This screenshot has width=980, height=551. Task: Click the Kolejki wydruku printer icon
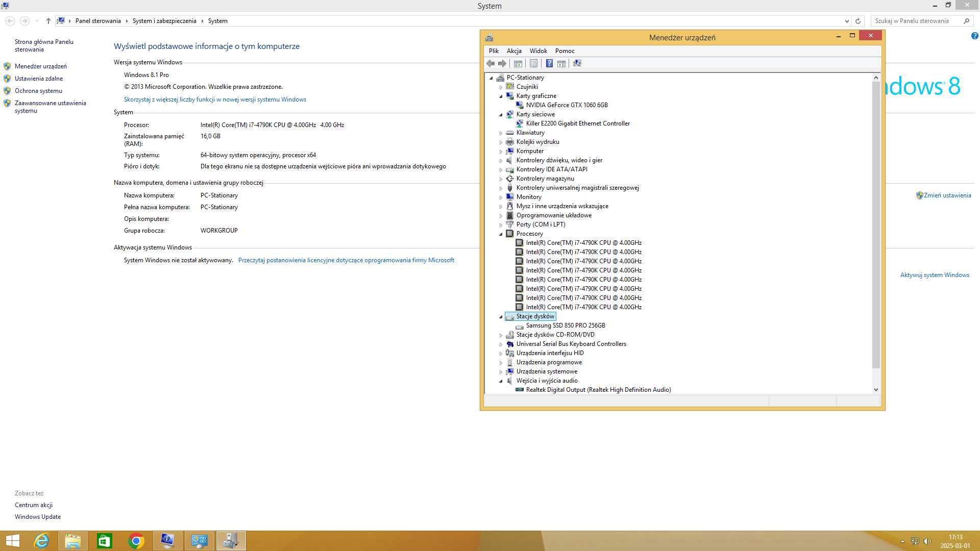click(510, 142)
